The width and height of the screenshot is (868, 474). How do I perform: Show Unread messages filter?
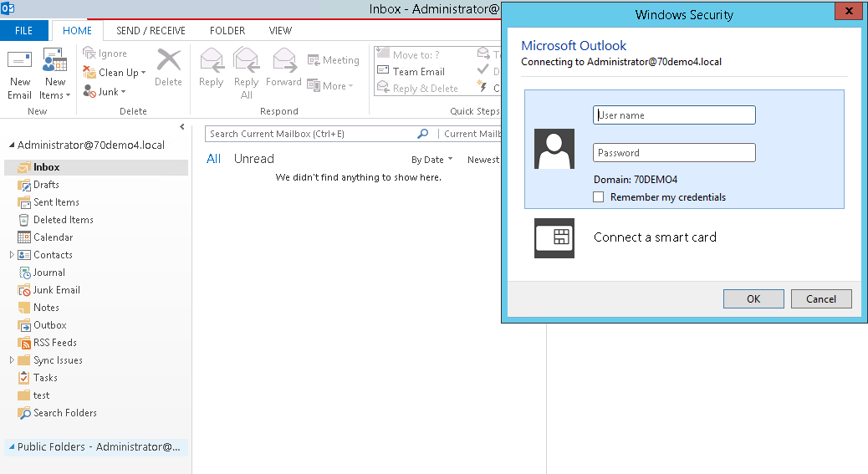pos(253,159)
